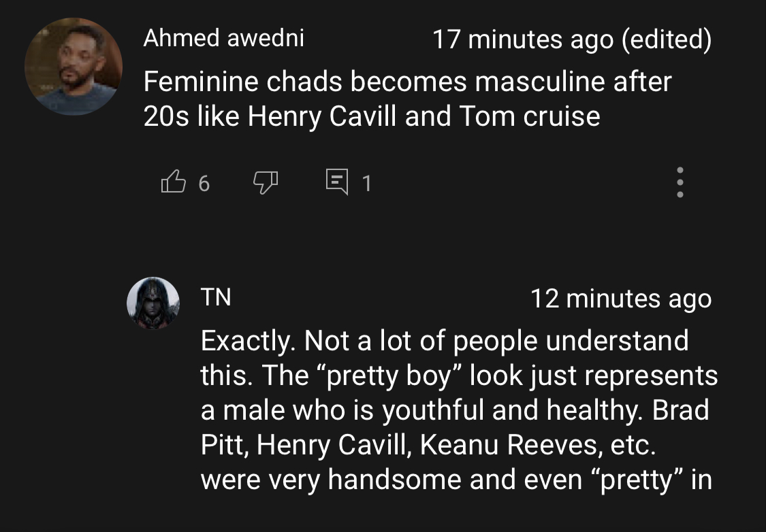The width and height of the screenshot is (766, 532).
Task: Open Ahmed awedni's profile picture
Action: [74, 67]
